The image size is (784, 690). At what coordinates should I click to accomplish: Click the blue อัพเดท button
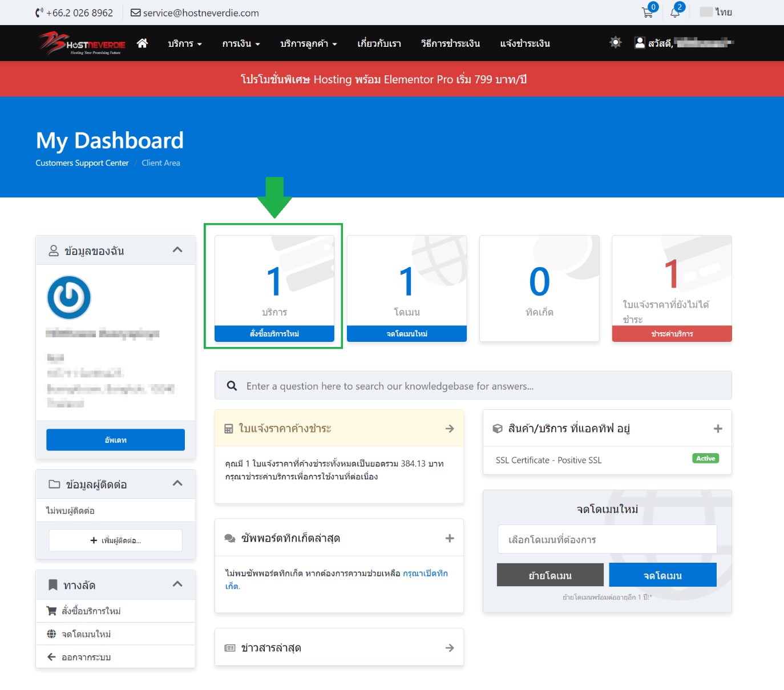click(115, 440)
